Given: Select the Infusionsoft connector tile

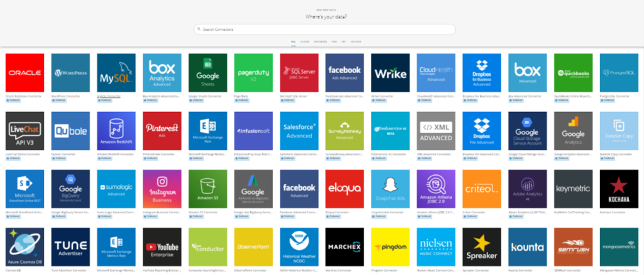Looking at the screenshot, I should [x=253, y=131].
